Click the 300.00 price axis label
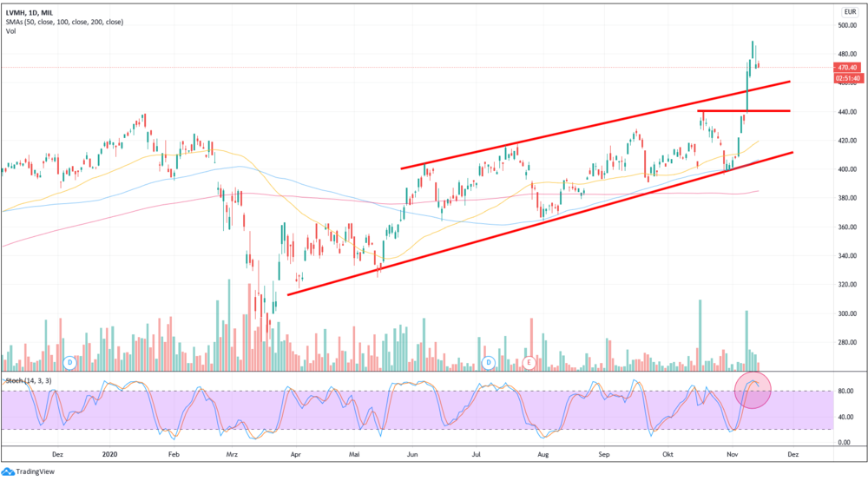 point(847,313)
